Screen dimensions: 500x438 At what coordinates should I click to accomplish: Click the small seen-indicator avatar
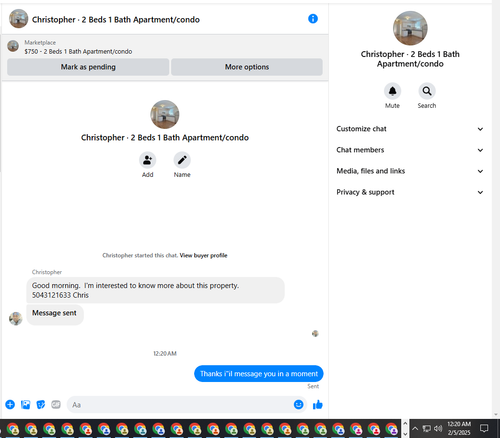pos(315,333)
